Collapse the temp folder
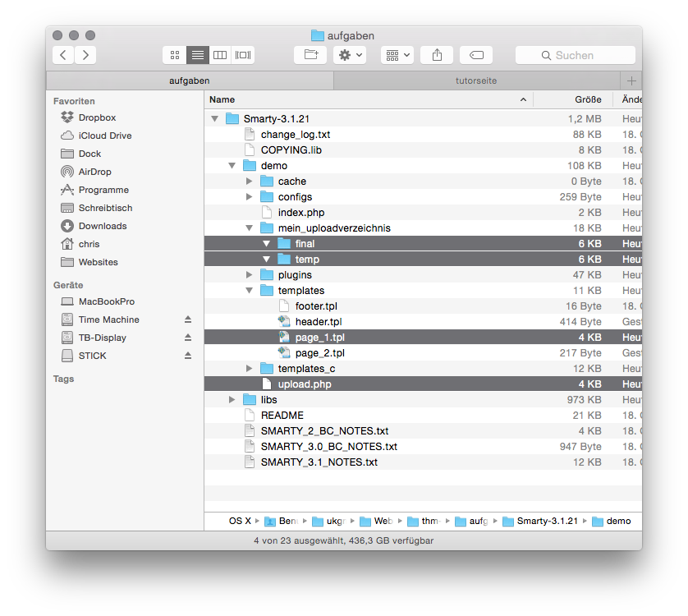This screenshot has width=688, height=616. (266, 260)
